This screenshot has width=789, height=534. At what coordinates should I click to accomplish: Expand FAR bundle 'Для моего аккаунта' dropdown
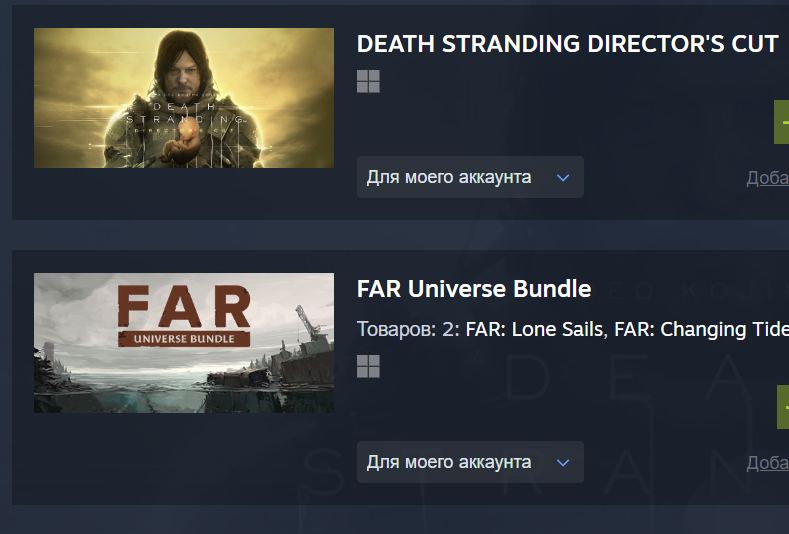pos(470,462)
